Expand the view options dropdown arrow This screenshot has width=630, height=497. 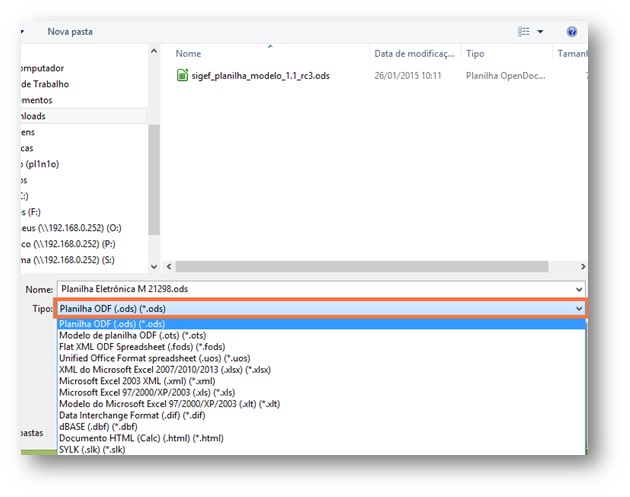[541, 32]
